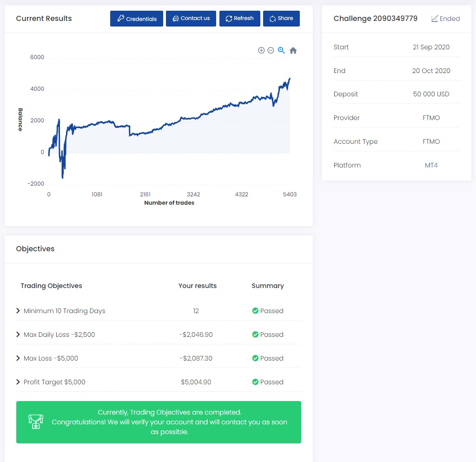
Task: Expand the Max Loss -$5,000 row
Action: click(x=18, y=358)
